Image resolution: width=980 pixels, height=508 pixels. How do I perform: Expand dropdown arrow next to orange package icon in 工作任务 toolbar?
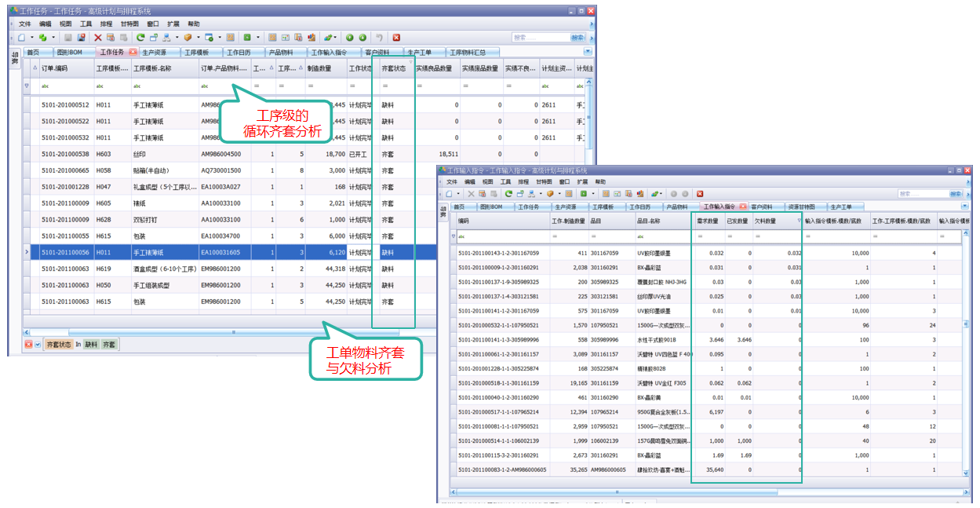[x=198, y=38]
